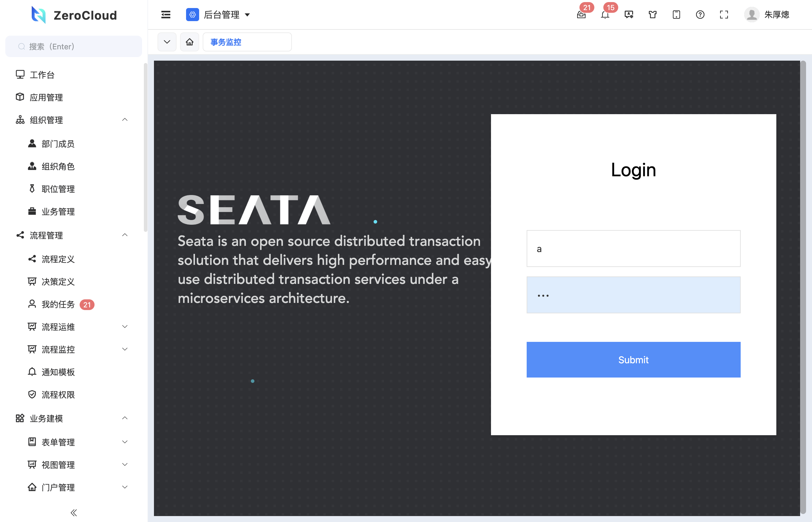
Task: Open the inbox icon with badge 21
Action: [x=582, y=15]
